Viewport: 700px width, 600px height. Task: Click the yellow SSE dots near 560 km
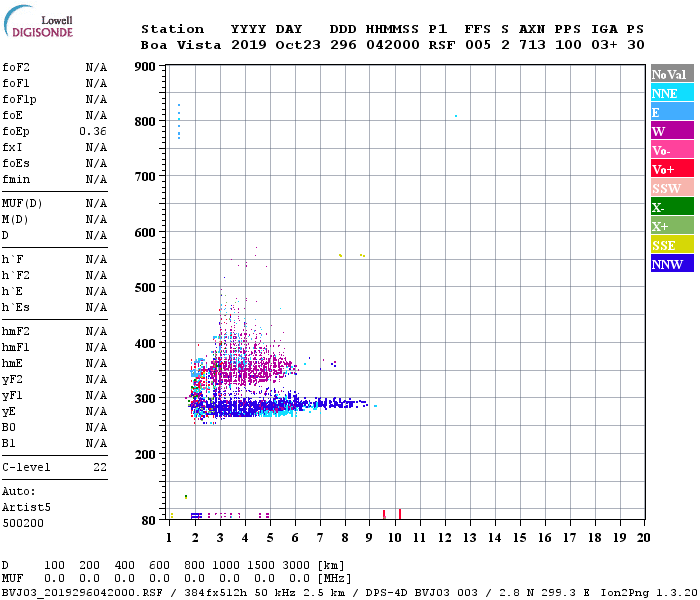click(x=352, y=255)
